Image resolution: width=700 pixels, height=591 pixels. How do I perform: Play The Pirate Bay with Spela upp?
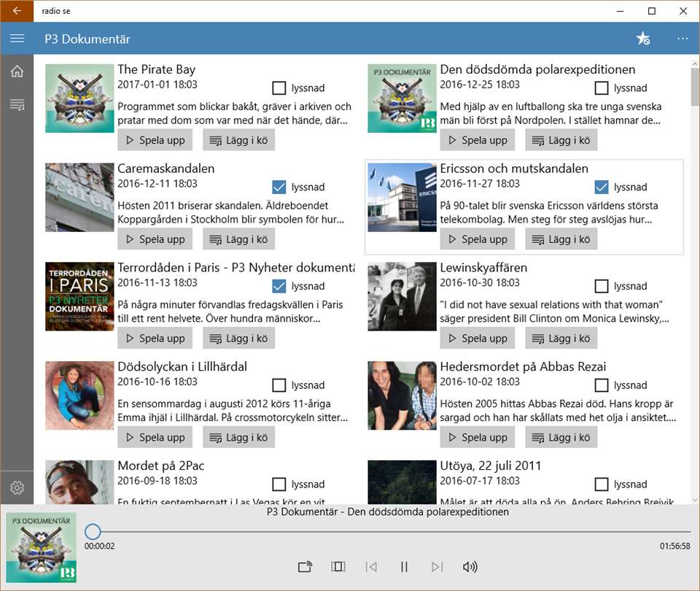tap(155, 140)
